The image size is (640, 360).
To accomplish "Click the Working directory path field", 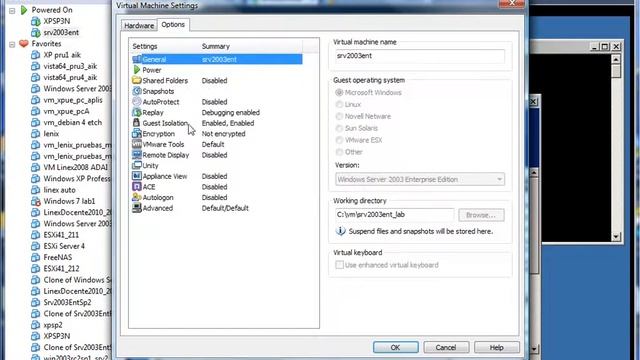I will (394, 215).
